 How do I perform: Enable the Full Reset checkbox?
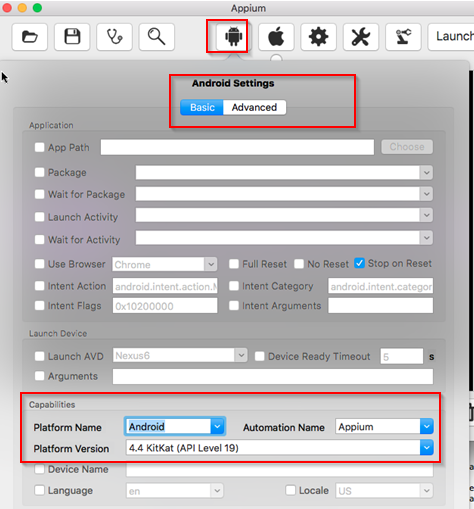[234, 264]
